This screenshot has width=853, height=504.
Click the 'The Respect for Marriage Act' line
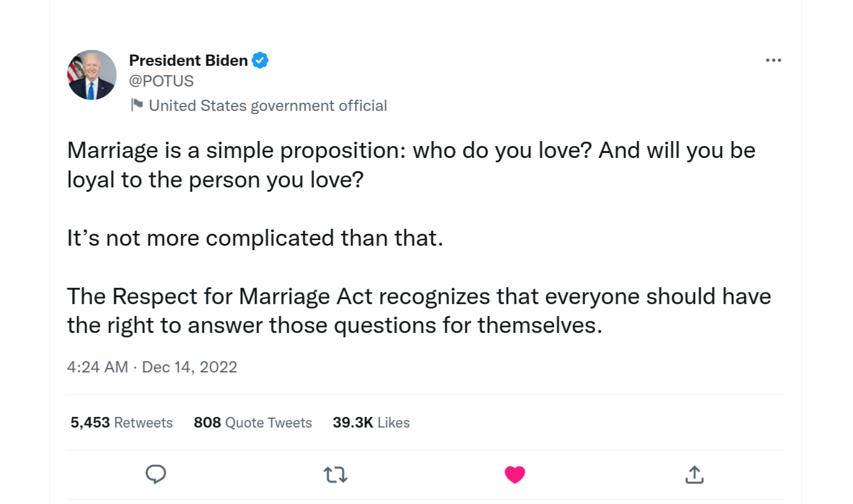coord(418,296)
